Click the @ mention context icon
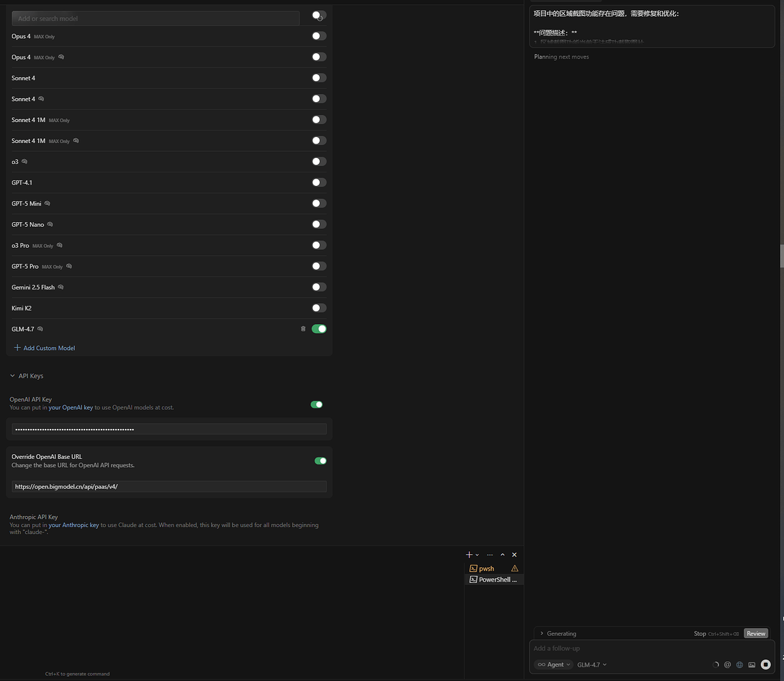This screenshot has height=681, width=784. click(x=728, y=665)
